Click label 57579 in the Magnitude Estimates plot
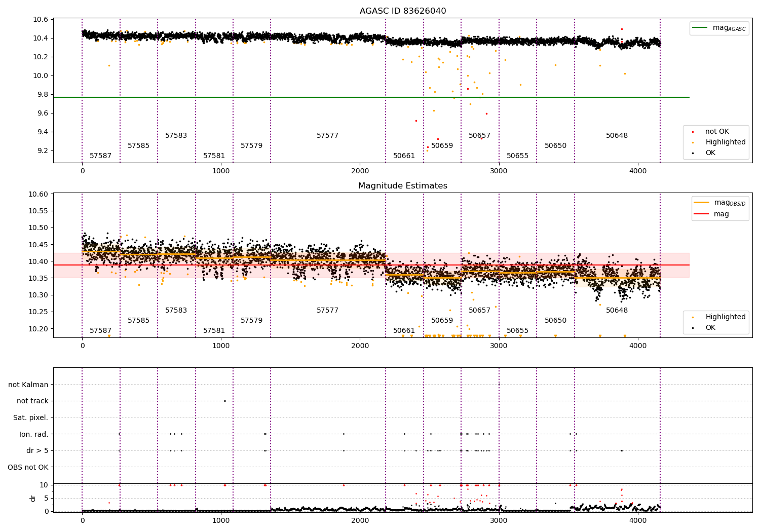Viewport: 760px width, 532px height. [252, 321]
